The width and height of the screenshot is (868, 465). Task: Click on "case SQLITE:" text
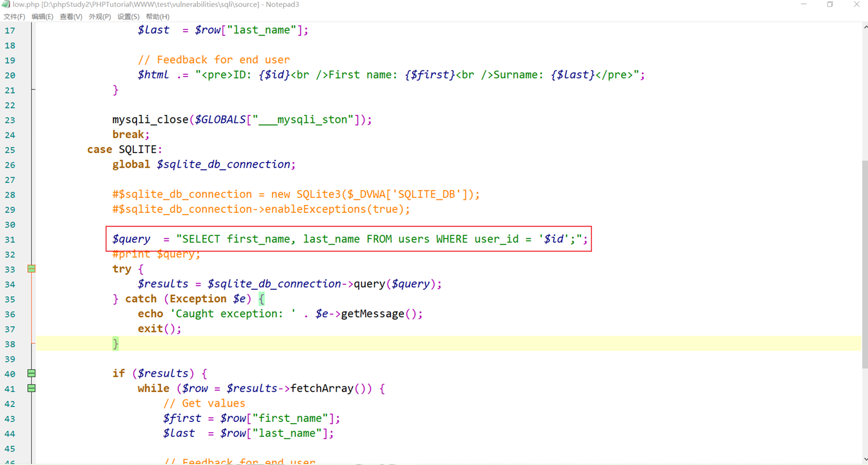click(125, 150)
